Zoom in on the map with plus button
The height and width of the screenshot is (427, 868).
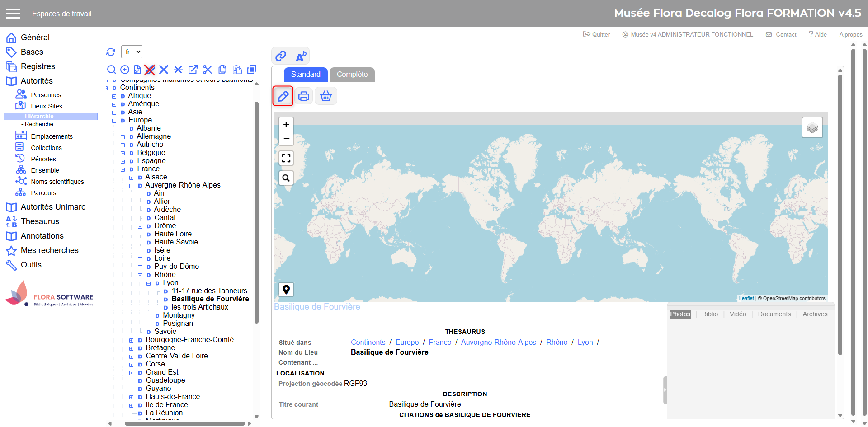286,124
